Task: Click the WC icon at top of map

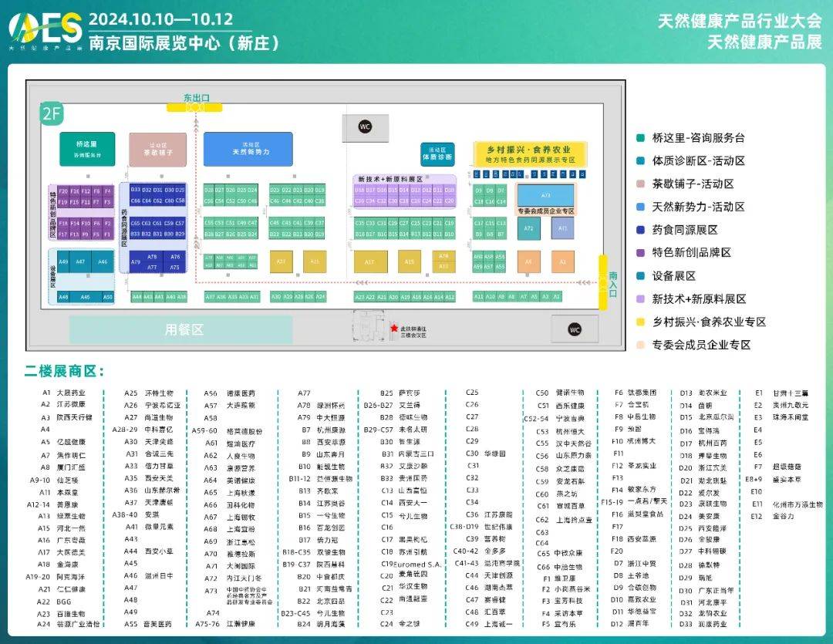Action: coord(366,126)
